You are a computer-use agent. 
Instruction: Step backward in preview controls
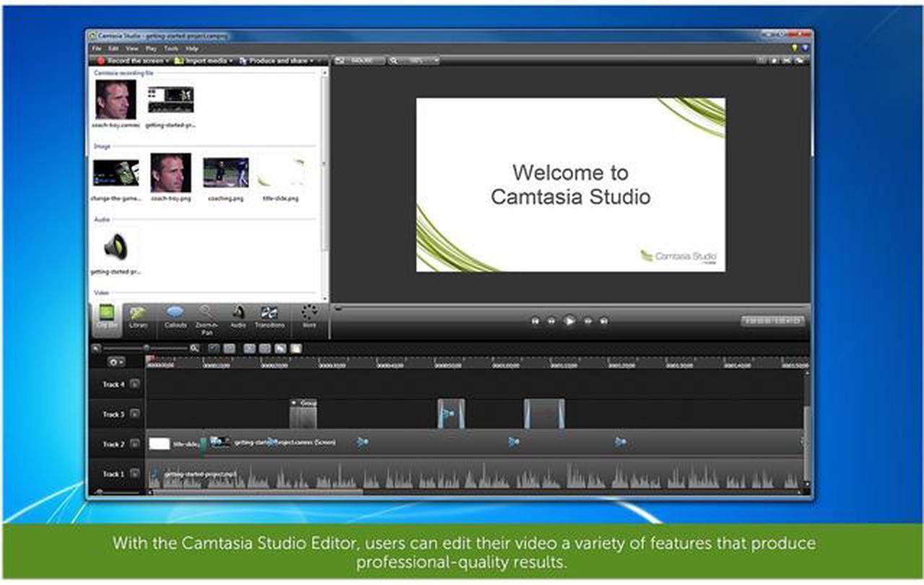[552, 322]
